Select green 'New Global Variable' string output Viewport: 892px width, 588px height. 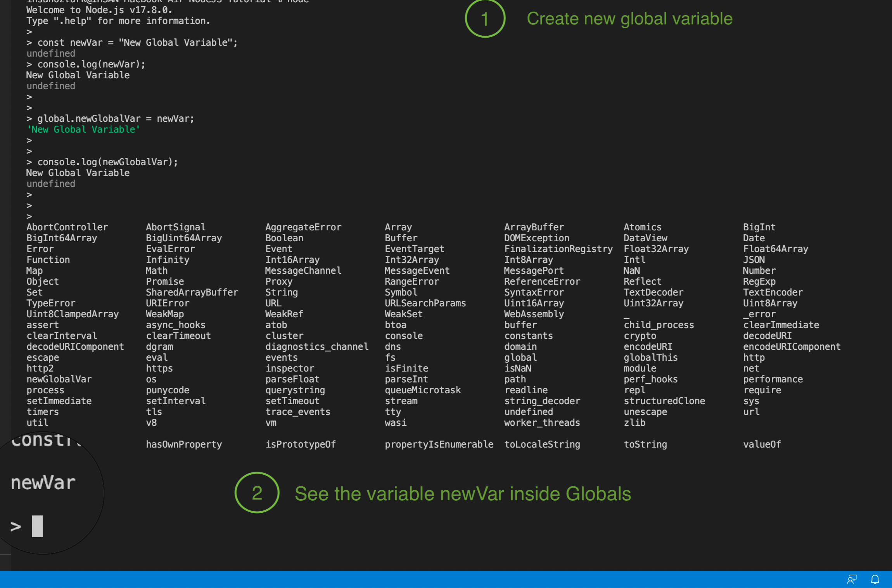pyautogui.click(x=83, y=130)
